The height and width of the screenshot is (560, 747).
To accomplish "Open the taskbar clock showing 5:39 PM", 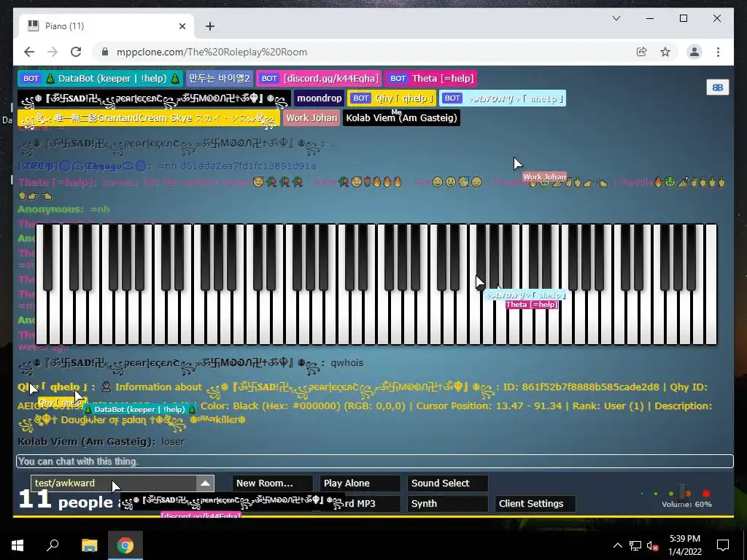I will 684,545.
